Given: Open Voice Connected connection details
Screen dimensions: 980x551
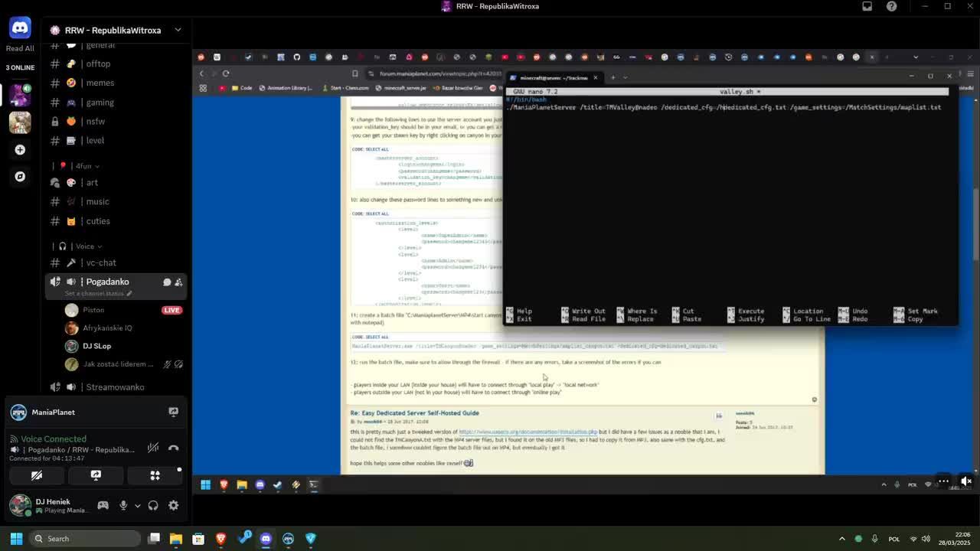Looking at the screenshot, I should click(x=54, y=439).
